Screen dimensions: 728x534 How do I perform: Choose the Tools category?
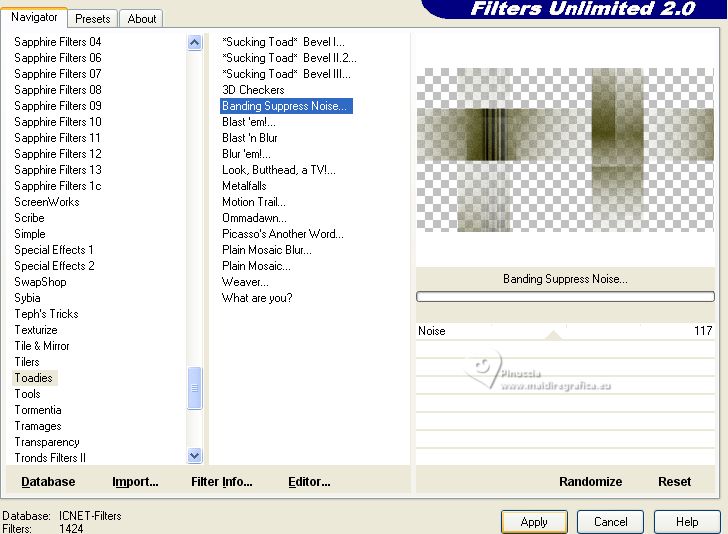coord(27,394)
